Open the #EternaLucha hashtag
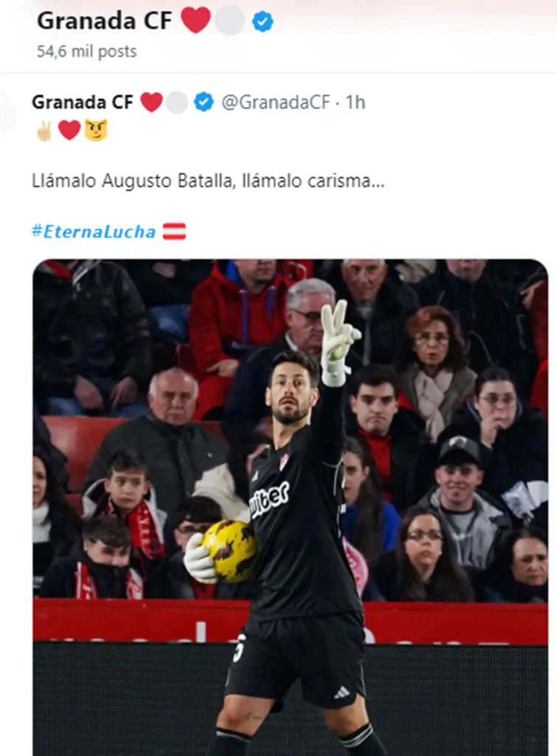557x756 pixels. (94, 232)
